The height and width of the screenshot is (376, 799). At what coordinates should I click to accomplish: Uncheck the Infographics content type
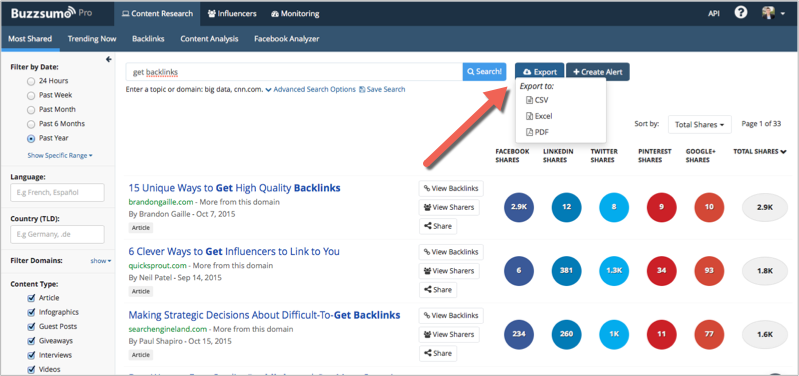31,312
